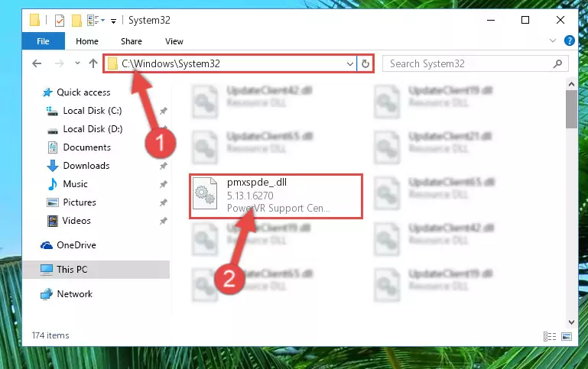Open the recent locations dropdown arrow
The width and height of the screenshot is (588, 369).
click(x=77, y=63)
